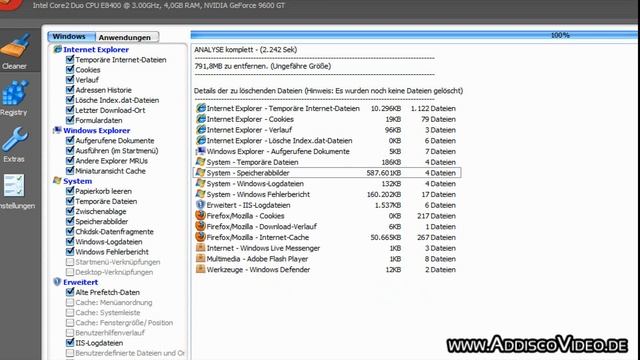Switch to the Windows tab

[x=71, y=37]
